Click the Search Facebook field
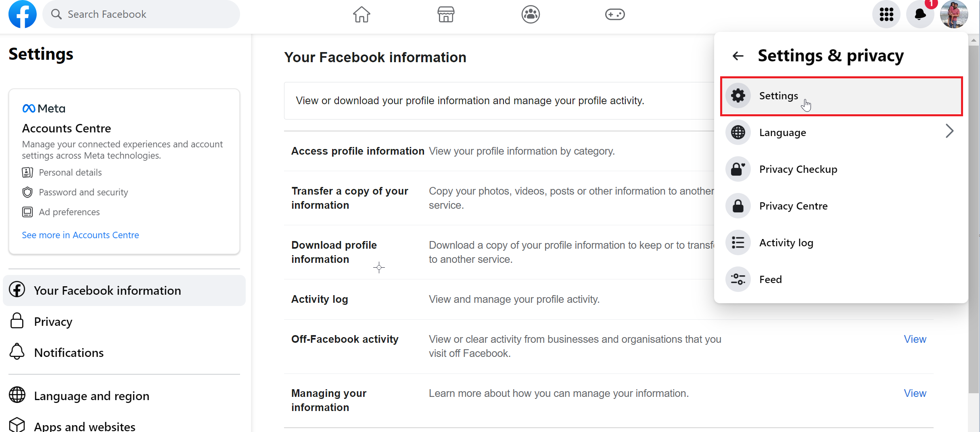Image resolution: width=980 pixels, height=432 pixels. pyautogui.click(x=141, y=14)
